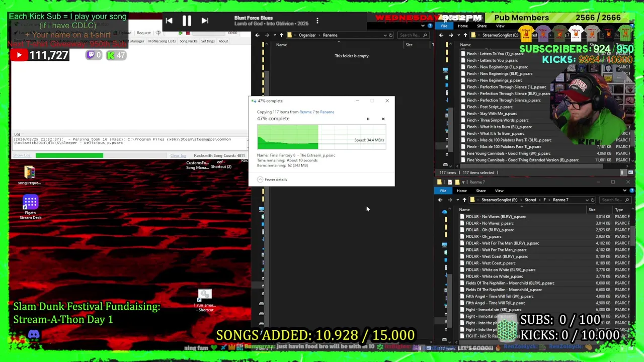Screen dimensions: 644x362
Task: Select FIDLAR - Oh_p.psarc file
Action: (x=480, y=237)
